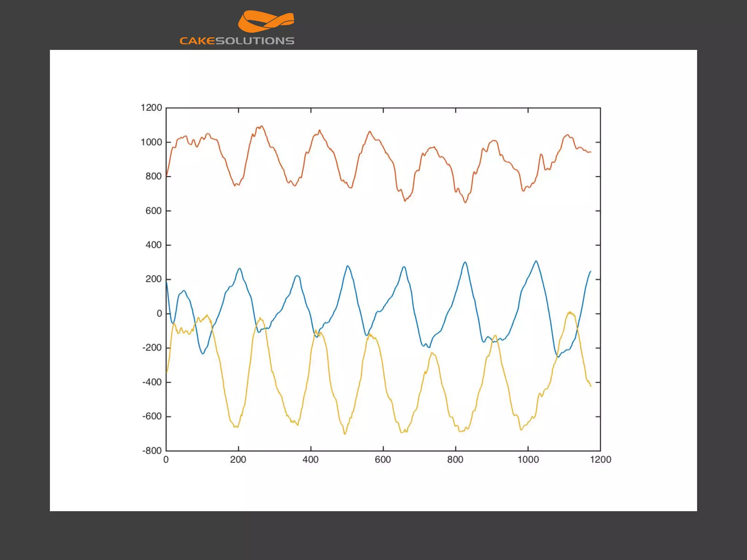Click the 800 x-axis tick label
Image resolution: width=747 pixels, height=560 pixels.
point(455,460)
